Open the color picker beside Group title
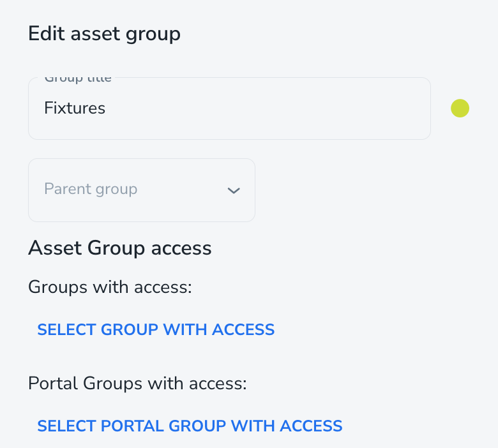 (x=460, y=108)
